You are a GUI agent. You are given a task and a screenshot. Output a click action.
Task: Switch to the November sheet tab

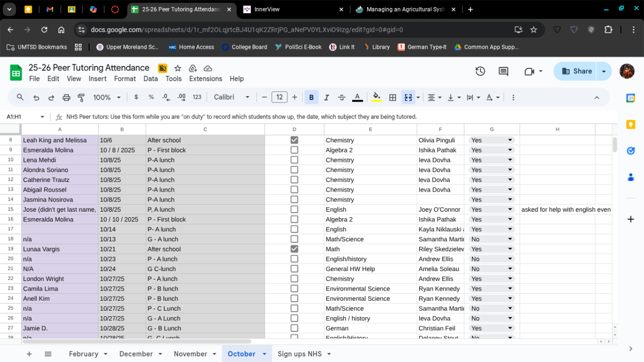point(190,354)
